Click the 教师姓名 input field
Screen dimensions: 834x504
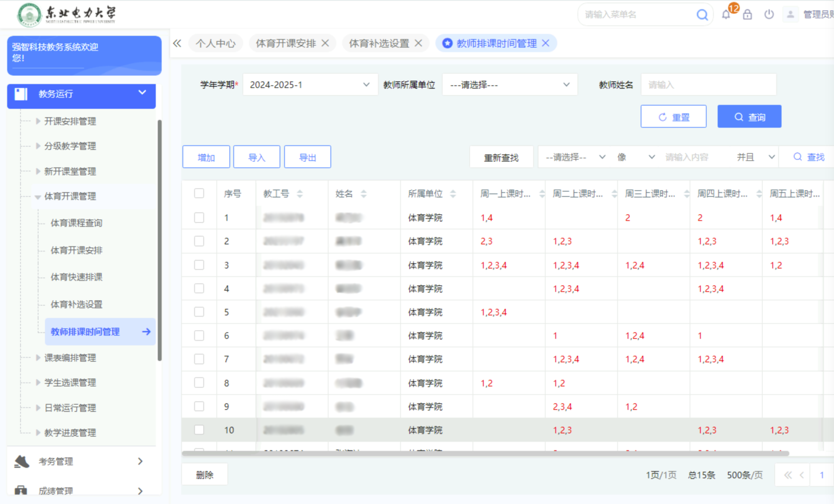[x=708, y=85]
